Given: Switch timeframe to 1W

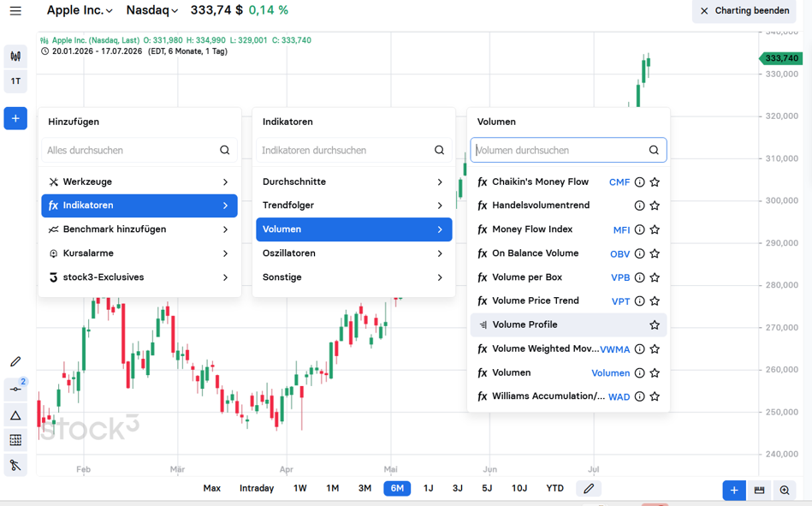Looking at the screenshot, I should (x=299, y=488).
